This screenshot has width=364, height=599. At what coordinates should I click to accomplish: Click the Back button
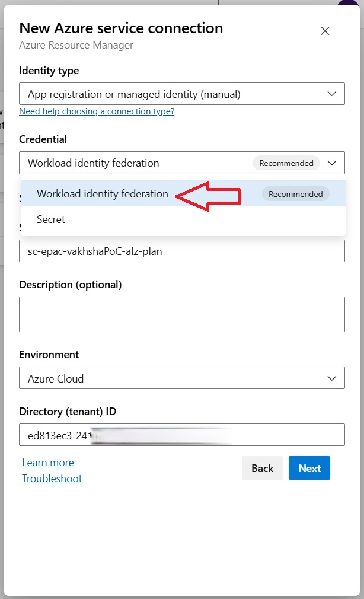point(262,468)
